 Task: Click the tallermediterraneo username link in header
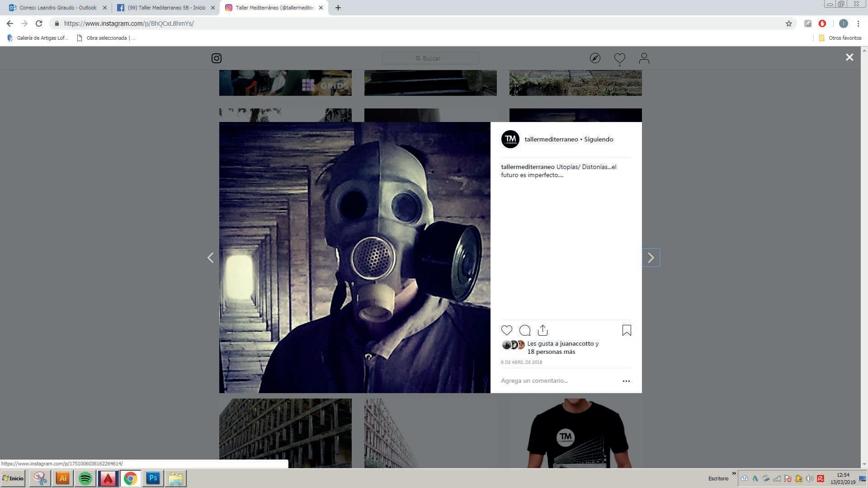tap(551, 139)
